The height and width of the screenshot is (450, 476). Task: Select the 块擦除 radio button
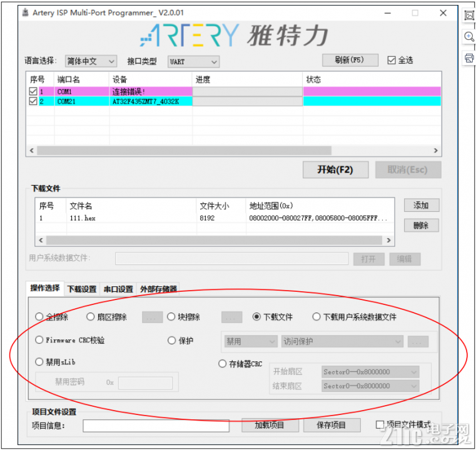coord(171,317)
